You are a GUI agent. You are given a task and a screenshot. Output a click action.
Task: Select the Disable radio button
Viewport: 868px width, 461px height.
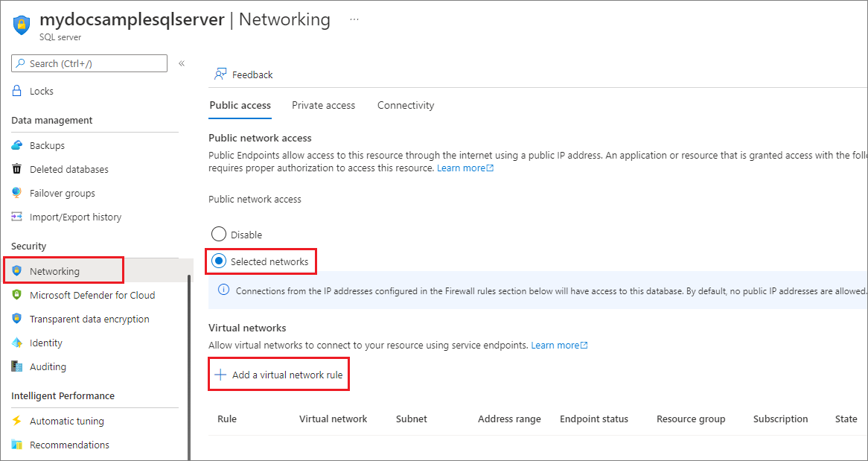coord(219,235)
